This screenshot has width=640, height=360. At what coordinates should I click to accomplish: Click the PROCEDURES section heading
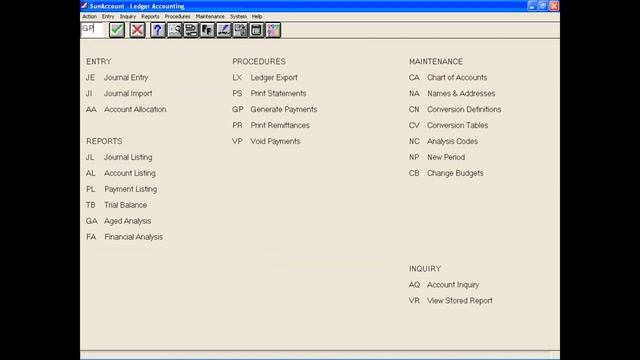coord(259,62)
